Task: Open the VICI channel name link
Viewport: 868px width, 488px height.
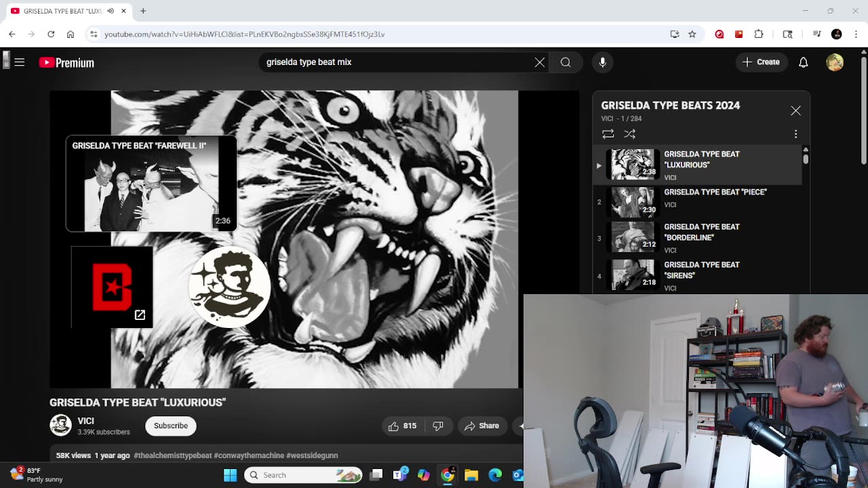Action: 85,421
